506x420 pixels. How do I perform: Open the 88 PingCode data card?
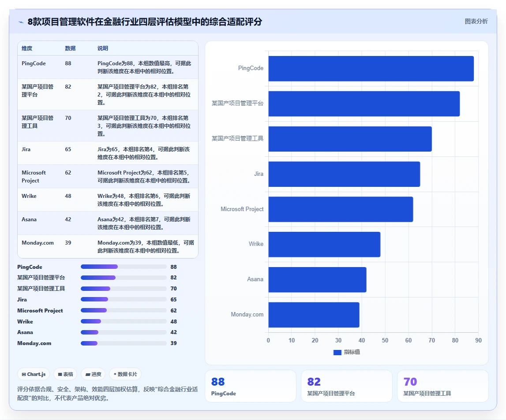(x=251, y=386)
